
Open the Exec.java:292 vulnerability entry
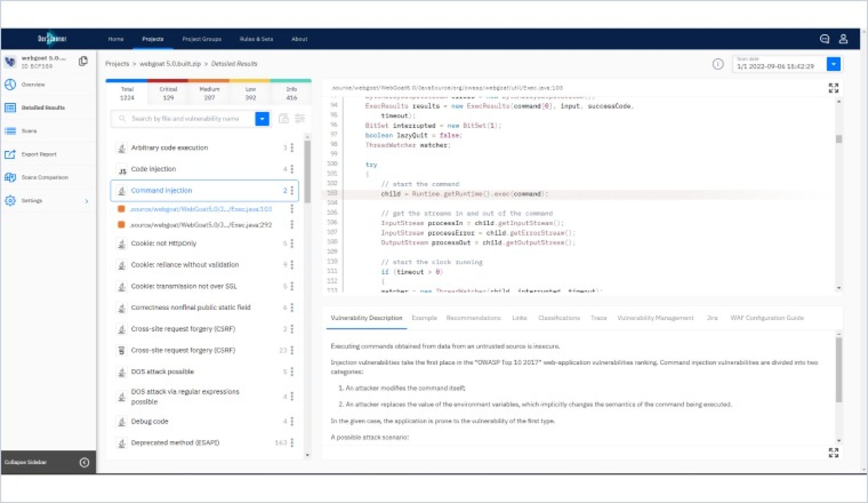[x=201, y=225]
